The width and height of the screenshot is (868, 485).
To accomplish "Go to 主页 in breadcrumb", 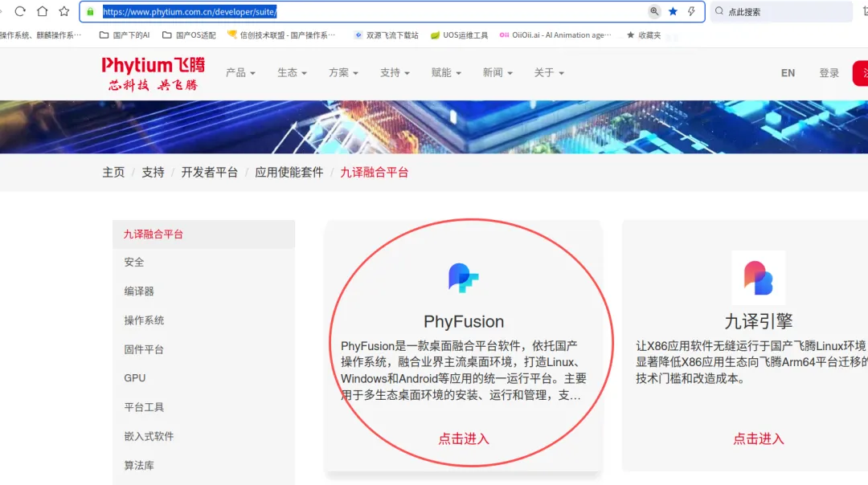I will (x=113, y=173).
